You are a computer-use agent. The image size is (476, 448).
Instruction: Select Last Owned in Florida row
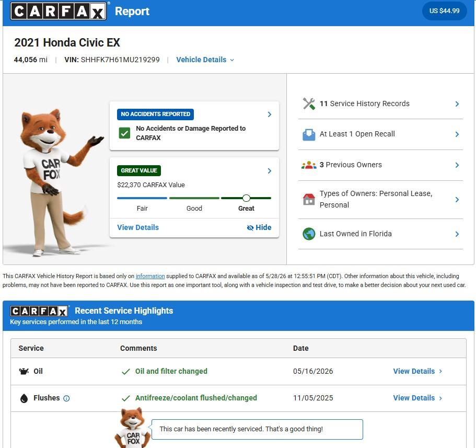[x=380, y=234]
